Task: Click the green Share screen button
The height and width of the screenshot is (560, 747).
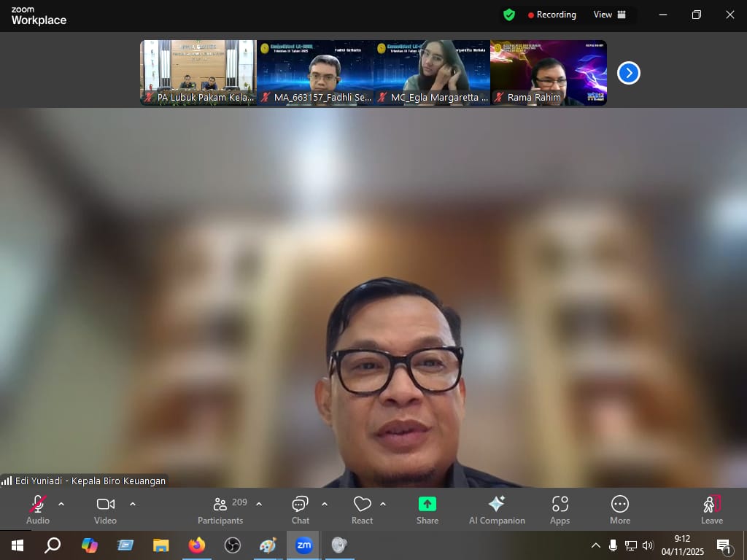Action: tap(427, 504)
